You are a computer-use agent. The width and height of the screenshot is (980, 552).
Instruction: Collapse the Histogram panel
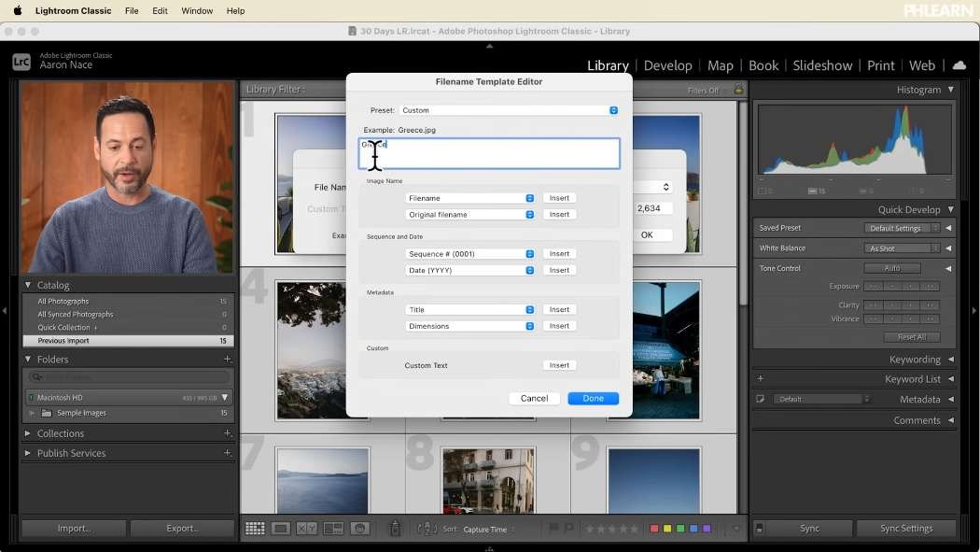tap(951, 90)
